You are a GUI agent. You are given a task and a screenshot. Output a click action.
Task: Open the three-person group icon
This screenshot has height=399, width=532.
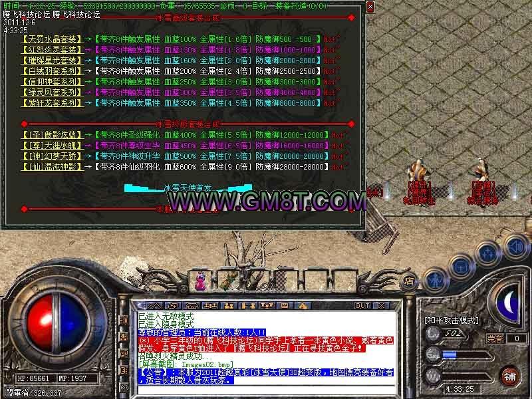210,306
